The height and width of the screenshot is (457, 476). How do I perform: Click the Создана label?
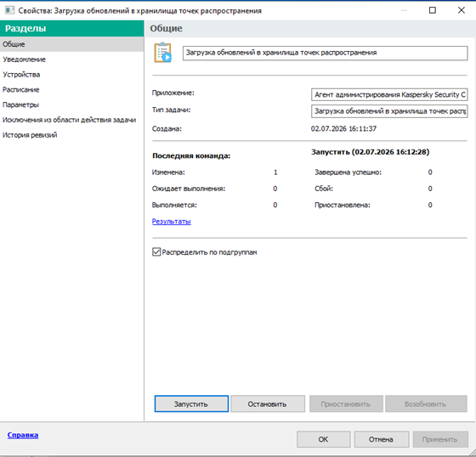(167, 128)
